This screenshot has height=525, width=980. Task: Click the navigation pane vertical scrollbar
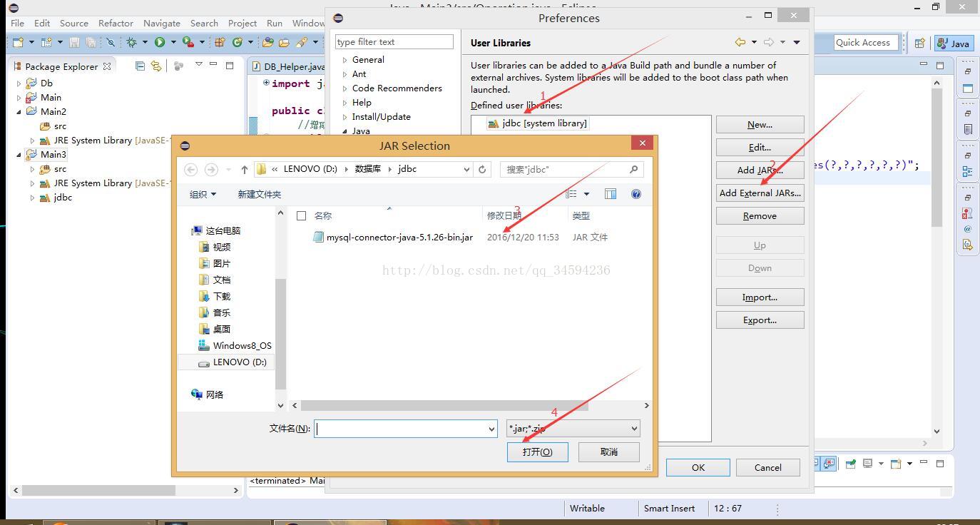click(x=280, y=334)
